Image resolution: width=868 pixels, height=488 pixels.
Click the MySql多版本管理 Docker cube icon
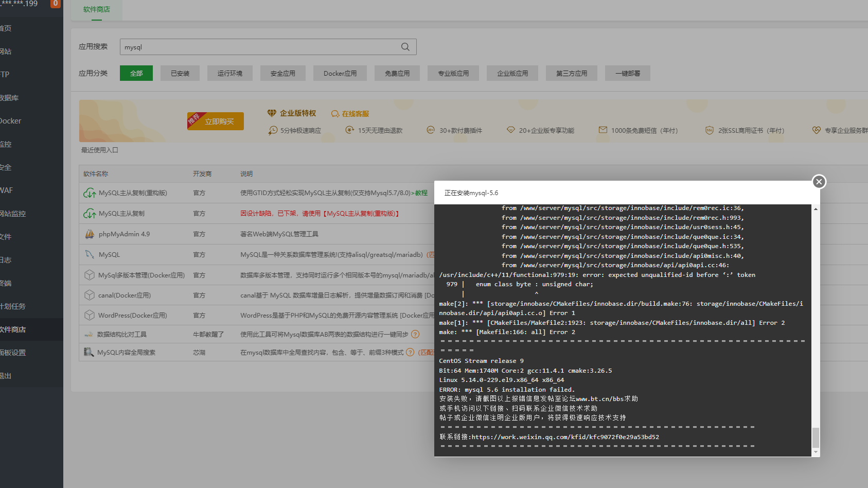point(90,275)
